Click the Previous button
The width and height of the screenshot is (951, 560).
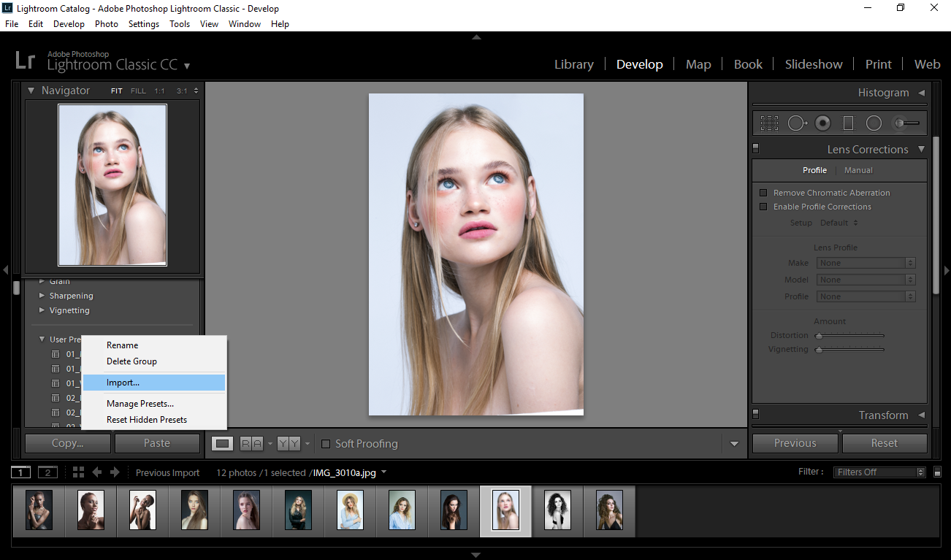[795, 443]
